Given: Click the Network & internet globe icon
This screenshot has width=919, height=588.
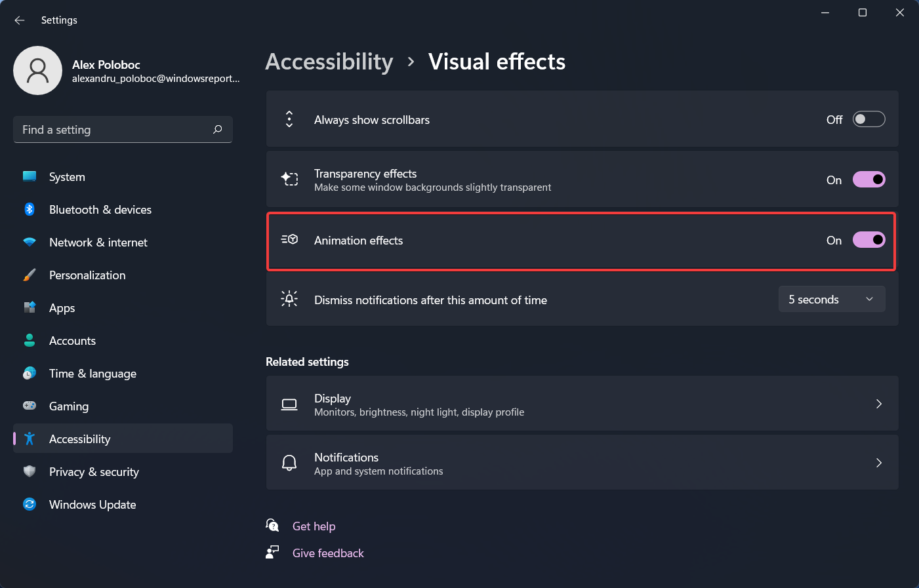Looking at the screenshot, I should pyautogui.click(x=30, y=242).
